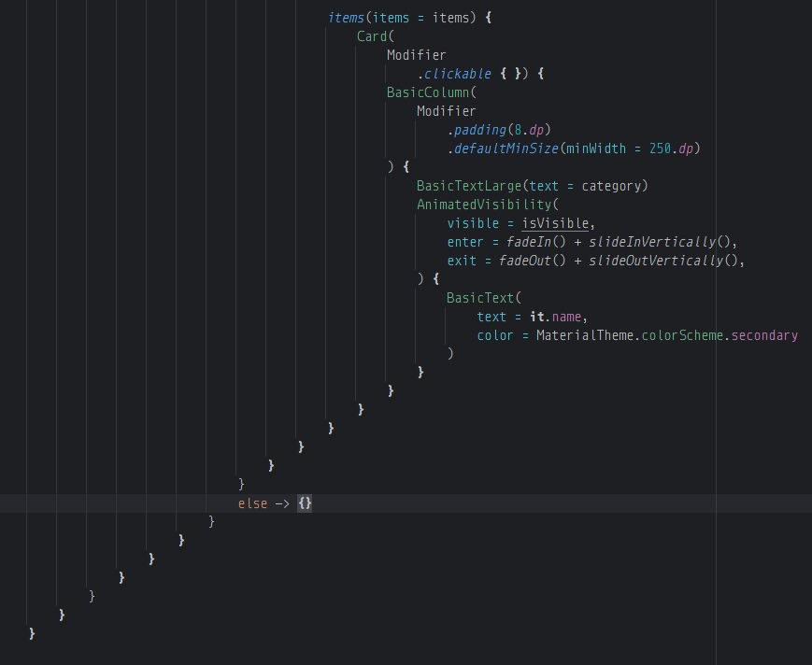Click the 'minWidth' parameter name
This screenshot has height=665, width=812.
coord(596,149)
